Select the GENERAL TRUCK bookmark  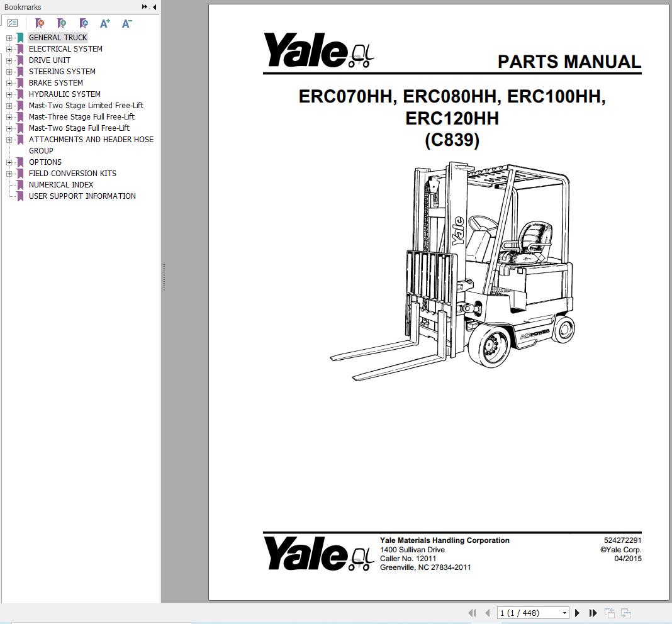click(58, 37)
